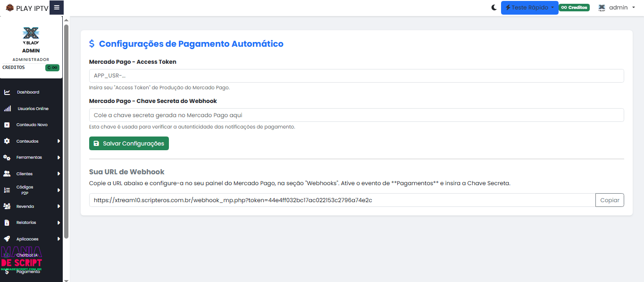Open the Teste Rápido dropdown

529,8
